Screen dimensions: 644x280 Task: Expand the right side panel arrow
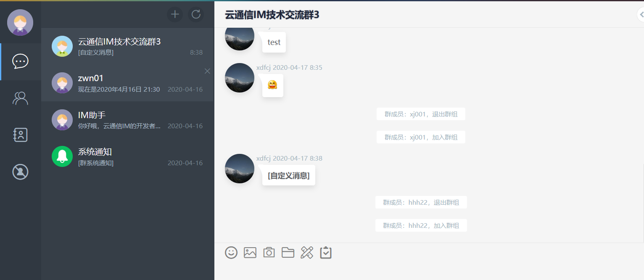click(x=641, y=14)
